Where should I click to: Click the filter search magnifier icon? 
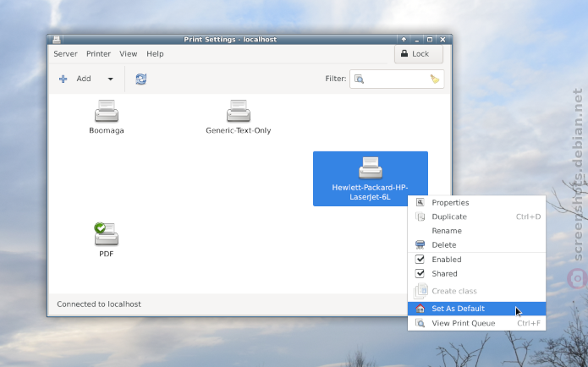click(360, 79)
